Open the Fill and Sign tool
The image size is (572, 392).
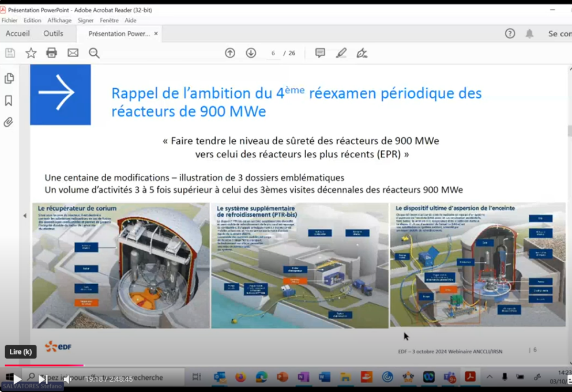pyautogui.click(x=362, y=52)
